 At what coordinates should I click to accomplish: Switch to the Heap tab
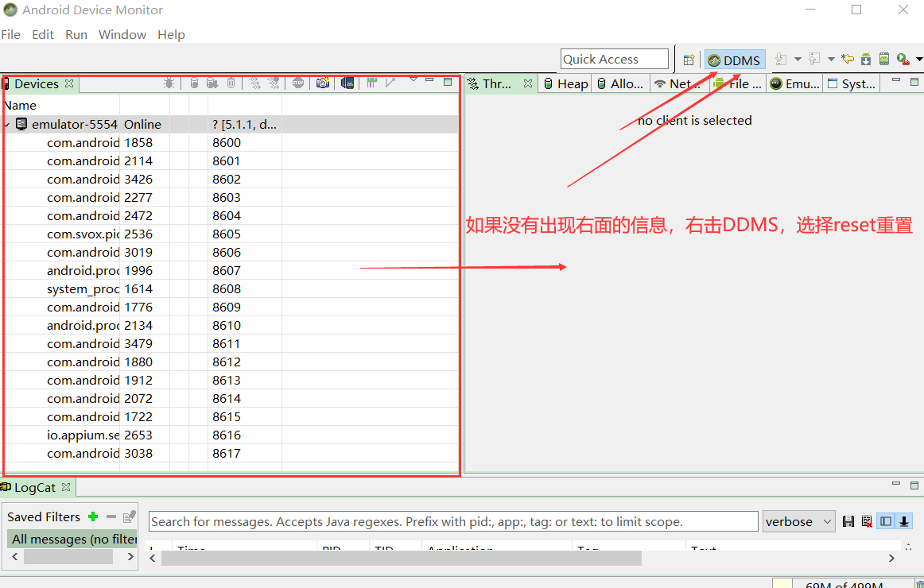pos(565,84)
